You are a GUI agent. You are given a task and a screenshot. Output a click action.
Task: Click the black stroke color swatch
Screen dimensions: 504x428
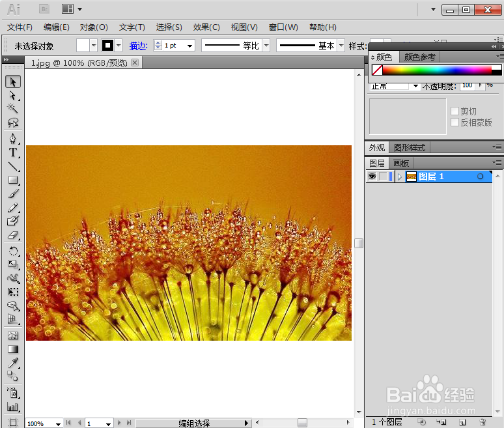click(107, 46)
